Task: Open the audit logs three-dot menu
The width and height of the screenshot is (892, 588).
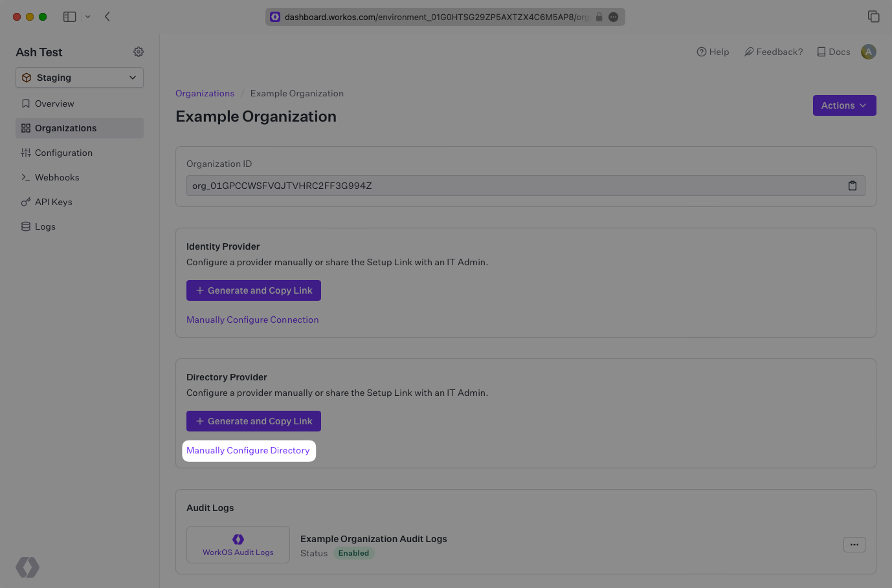Action: [x=854, y=545]
